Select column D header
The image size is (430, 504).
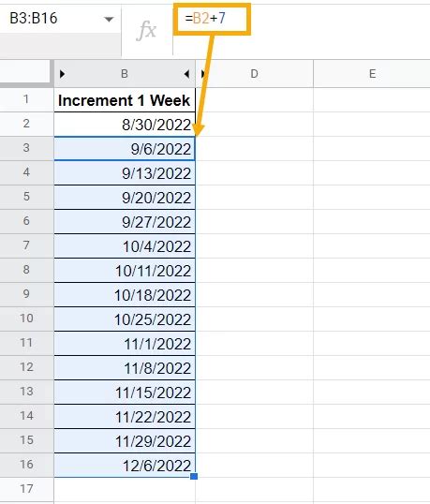[254, 74]
